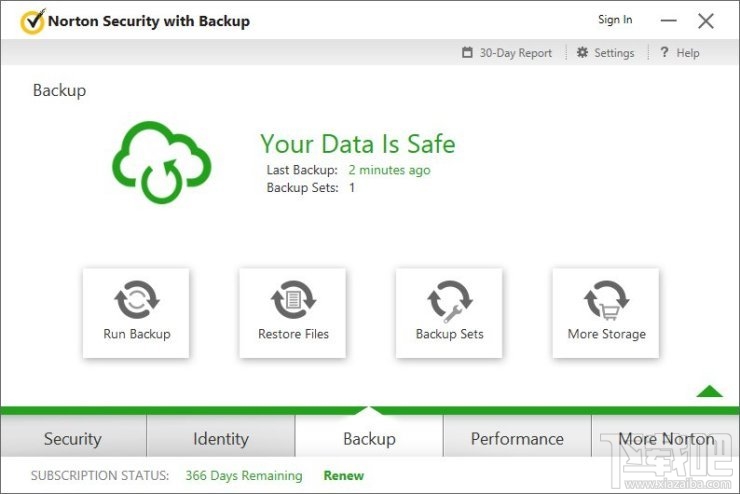740x494 pixels.
Task: Open the Backup Sets tile
Action: point(449,313)
